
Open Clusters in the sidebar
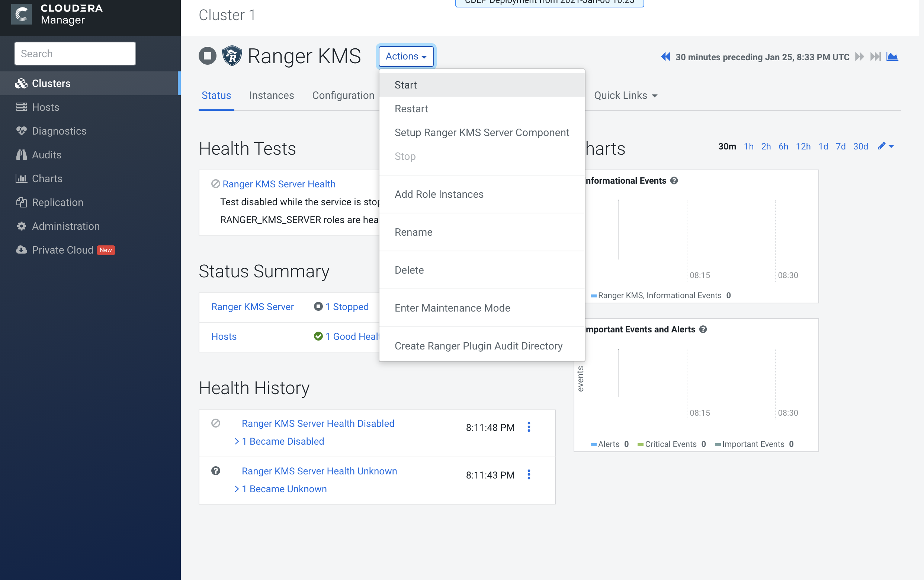coord(90,83)
